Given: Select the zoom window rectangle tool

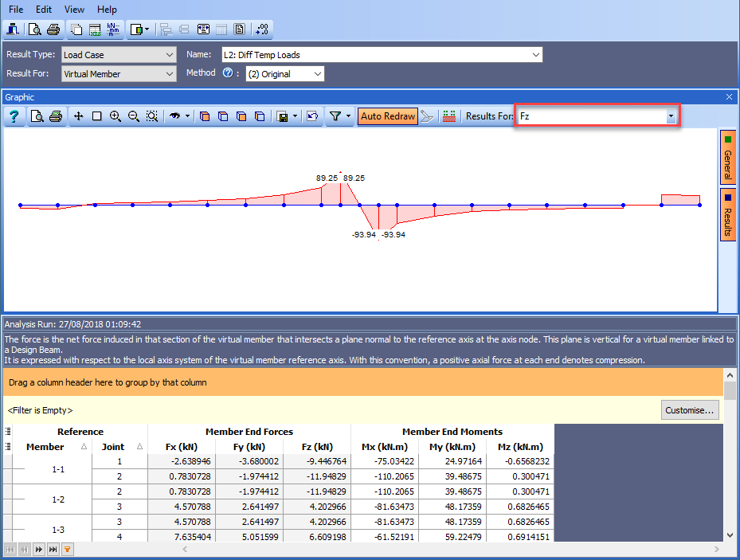Looking at the screenshot, I should (96, 116).
